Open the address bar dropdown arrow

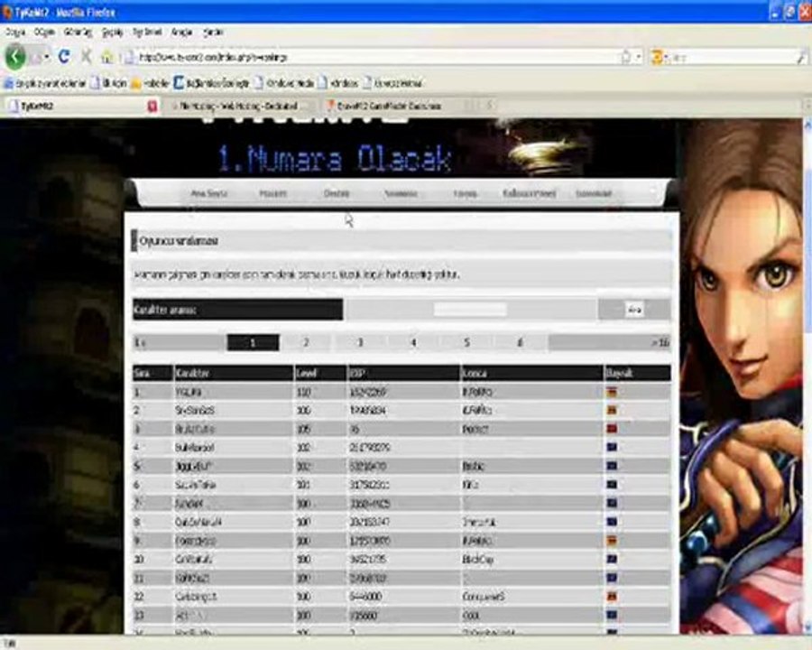pyautogui.click(x=639, y=57)
